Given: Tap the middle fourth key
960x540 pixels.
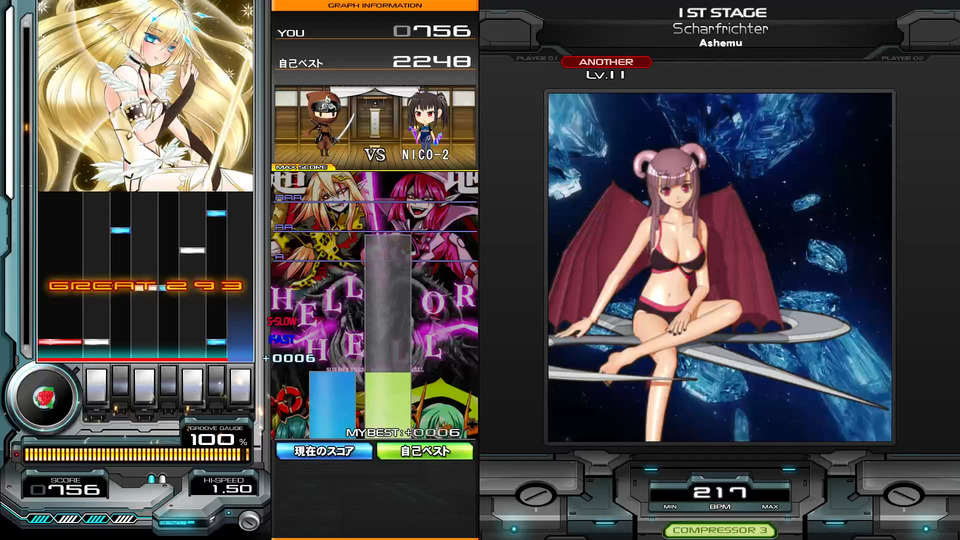Looking at the screenshot, I should click(168, 381).
